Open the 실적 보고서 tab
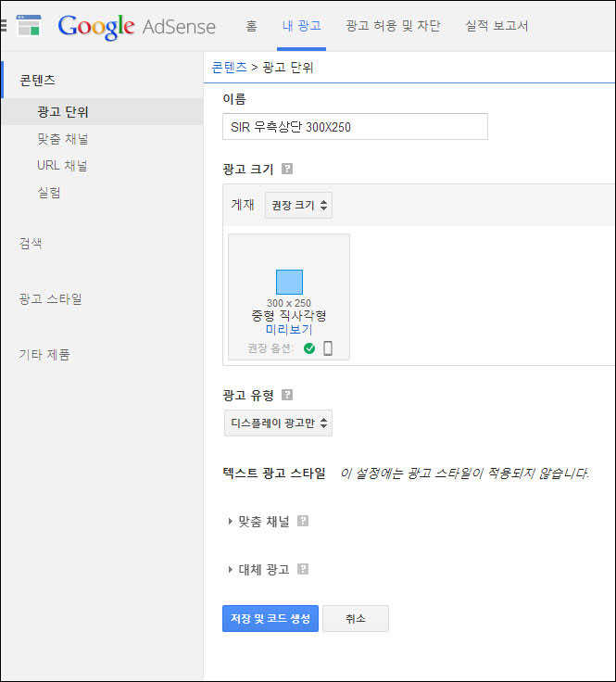Image resolution: width=616 pixels, height=682 pixels. coord(497,26)
